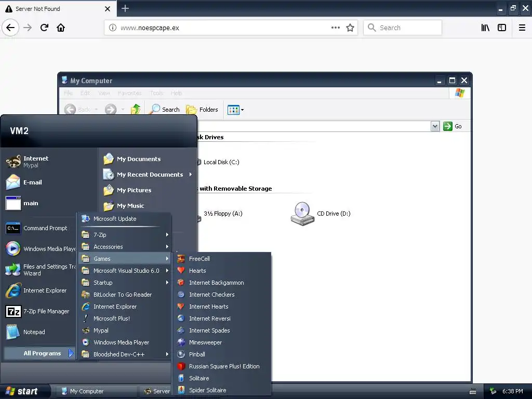Select Server taskbar button
Screen dimensions: 532x399
point(157,391)
